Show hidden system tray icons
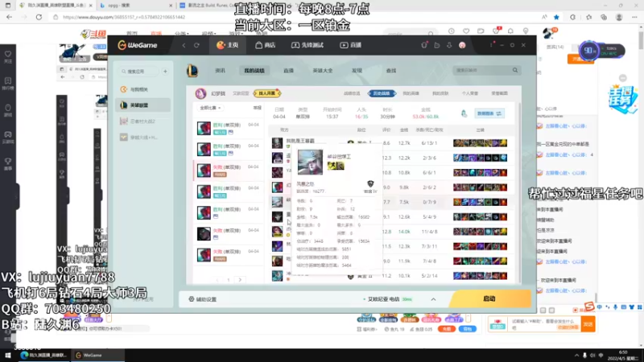 point(576,356)
